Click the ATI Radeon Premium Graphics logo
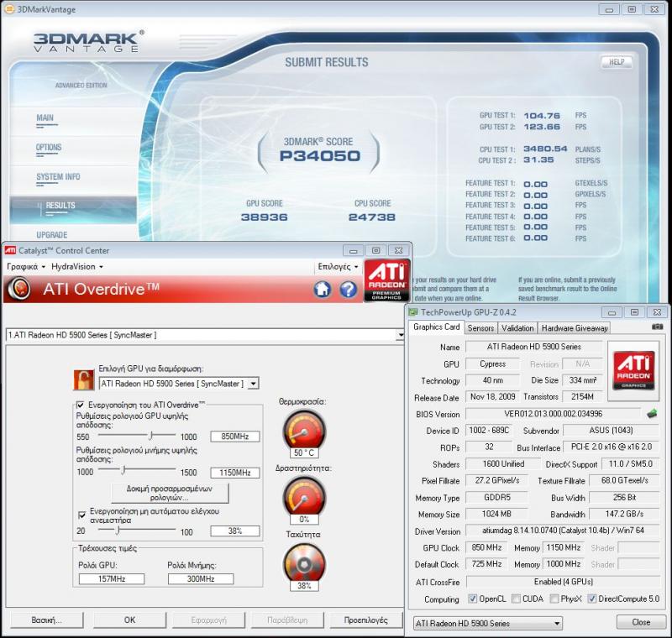The height and width of the screenshot is (638, 672). pos(387,281)
